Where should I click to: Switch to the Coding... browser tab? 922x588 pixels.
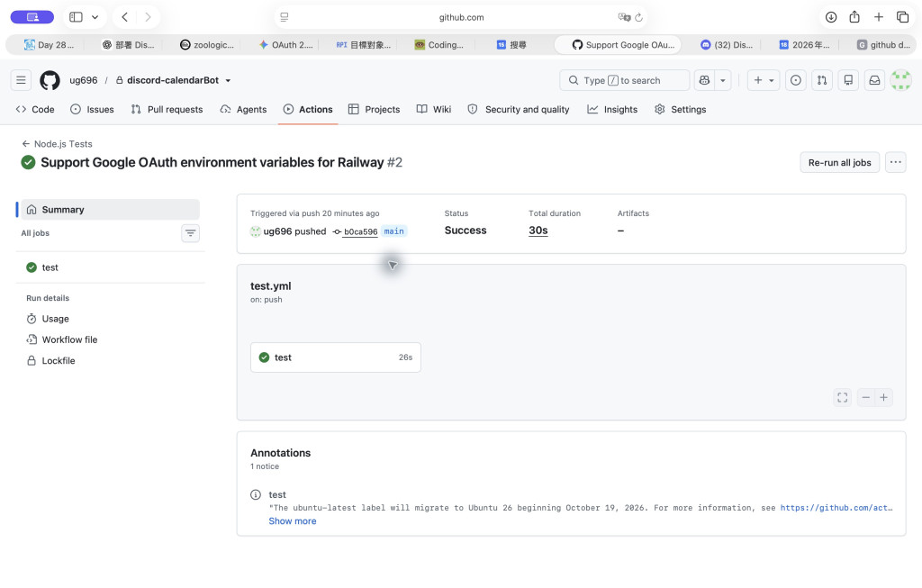click(438, 45)
